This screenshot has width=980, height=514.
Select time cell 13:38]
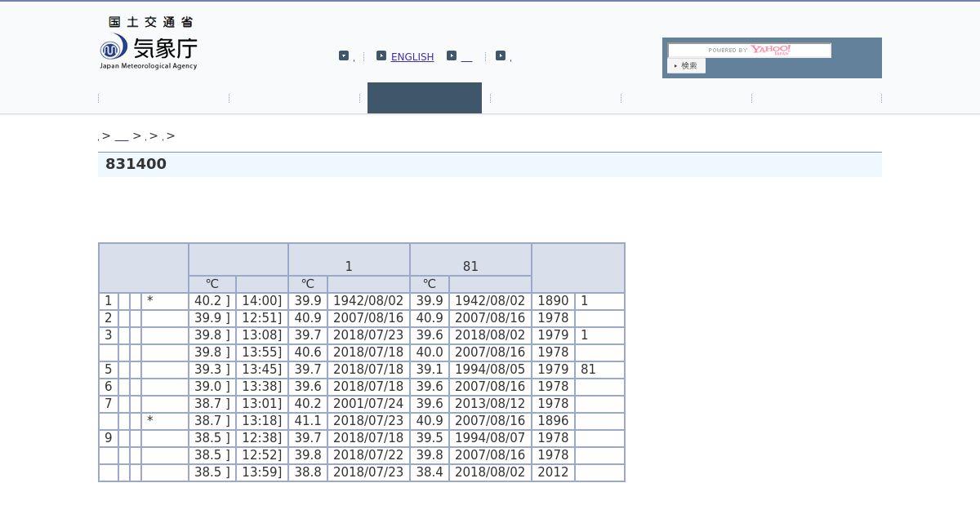coord(262,387)
